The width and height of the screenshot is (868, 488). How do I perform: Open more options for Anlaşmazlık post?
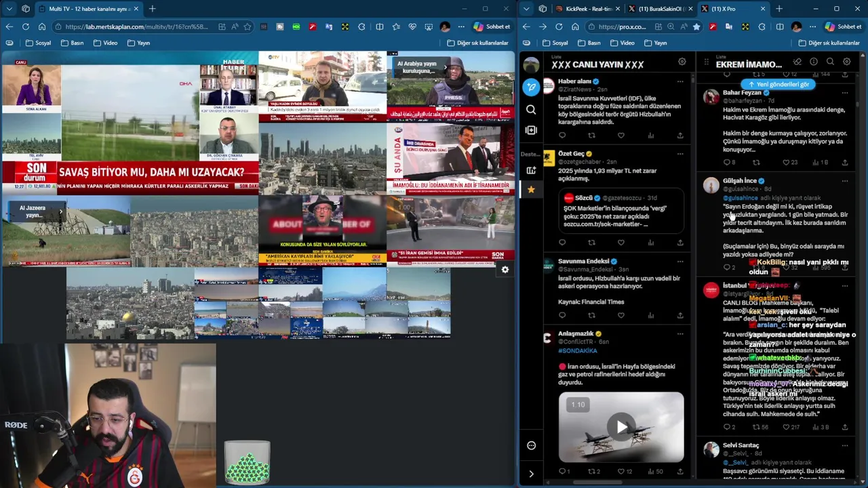679,333
